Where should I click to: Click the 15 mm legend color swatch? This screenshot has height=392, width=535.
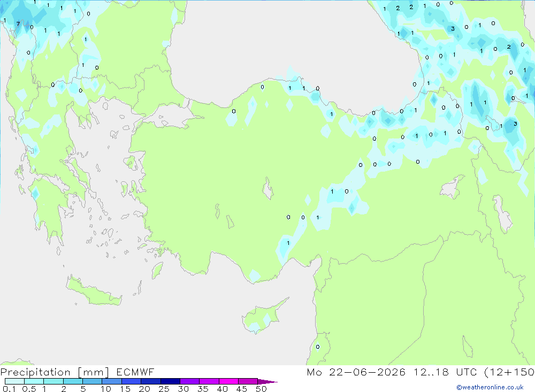131,381
